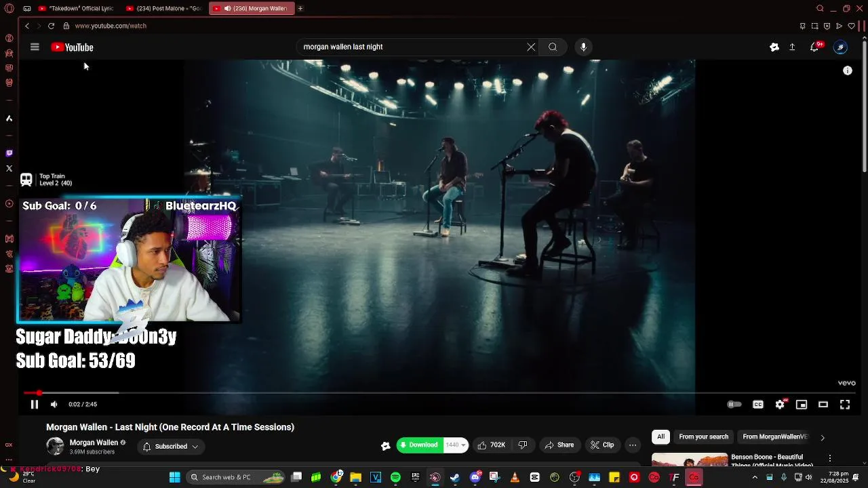
Task: Click the taskbar Search web & PC box
Action: pyautogui.click(x=235, y=477)
